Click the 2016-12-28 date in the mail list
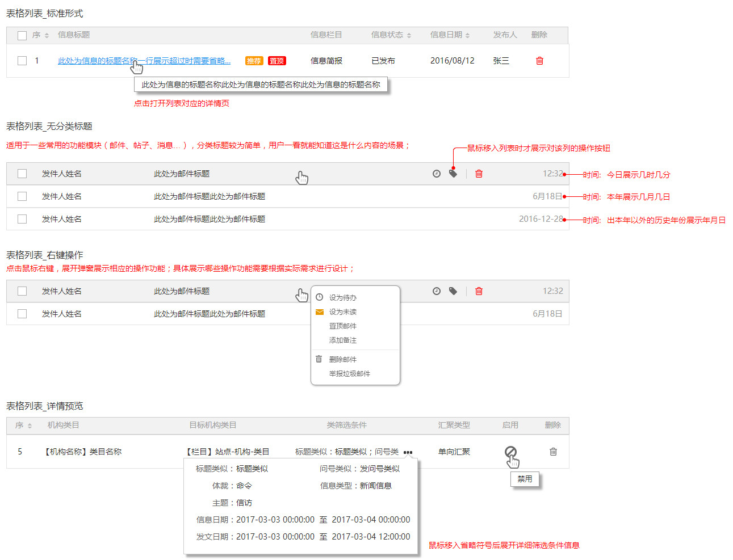Viewport: 733px width, 560px height. pyautogui.click(x=541, y=219)
